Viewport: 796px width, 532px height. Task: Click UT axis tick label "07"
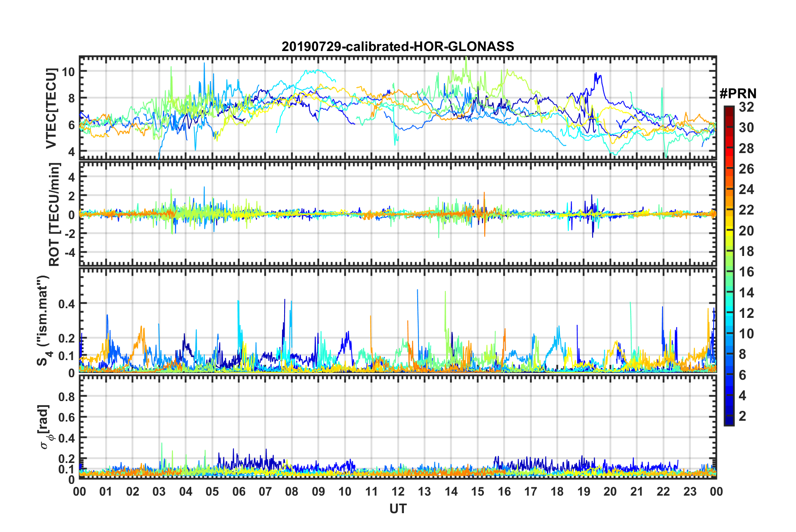tap(265, 491)
